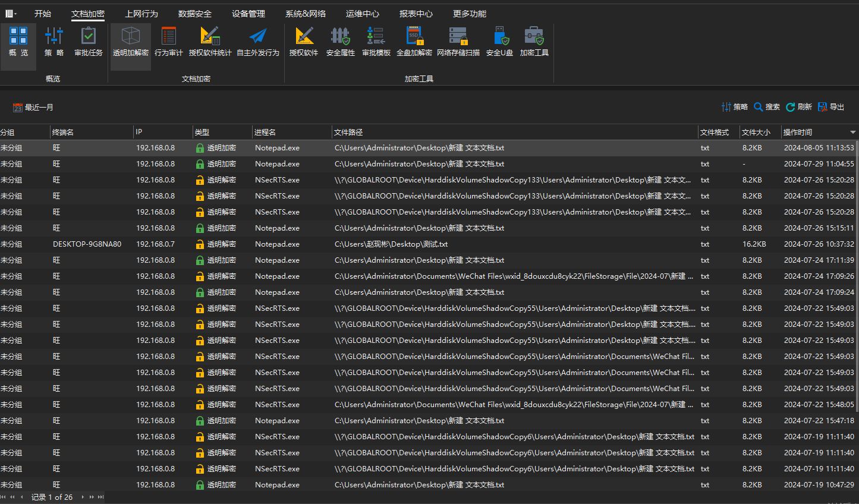The image size is (859, 504).
Task: Sort by the 文件格式 column header
Action: (x=719, y=132)
